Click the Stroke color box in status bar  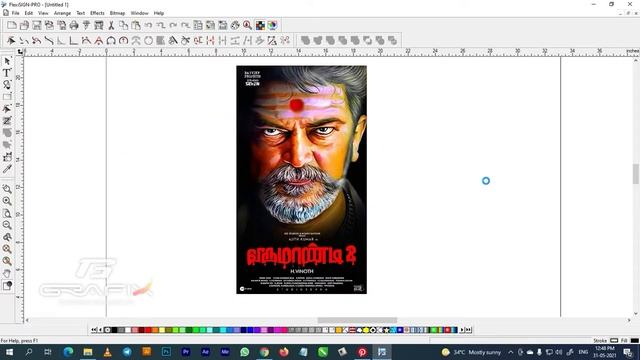point(614,340)
